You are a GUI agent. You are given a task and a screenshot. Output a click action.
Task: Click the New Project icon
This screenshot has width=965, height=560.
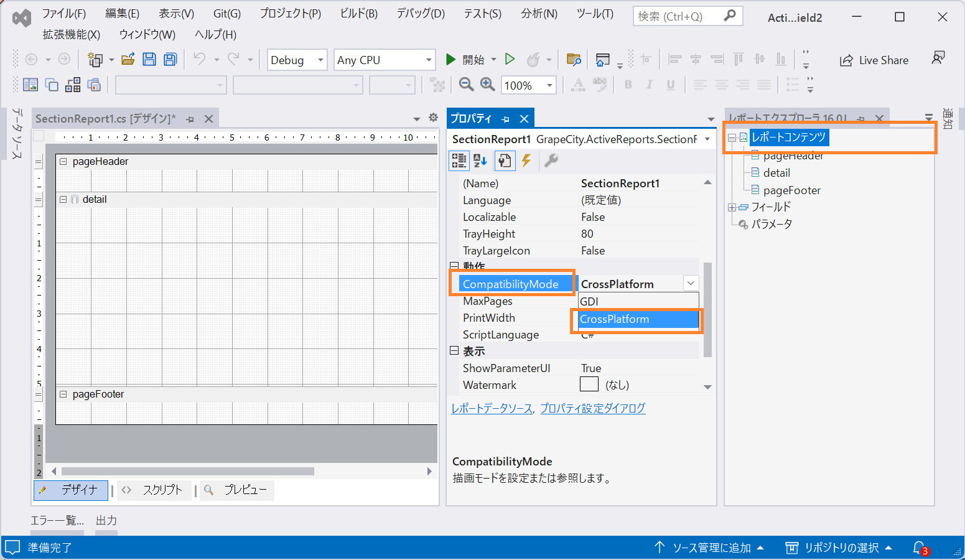pos(95,60)
